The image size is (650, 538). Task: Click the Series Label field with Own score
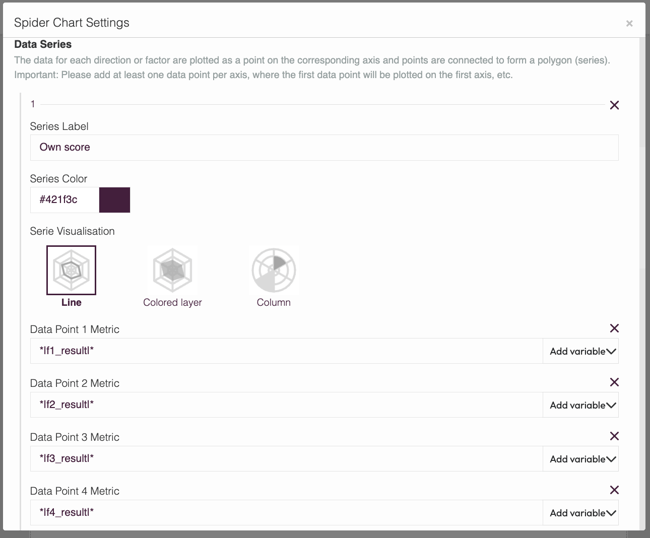(x=324, y=147)
